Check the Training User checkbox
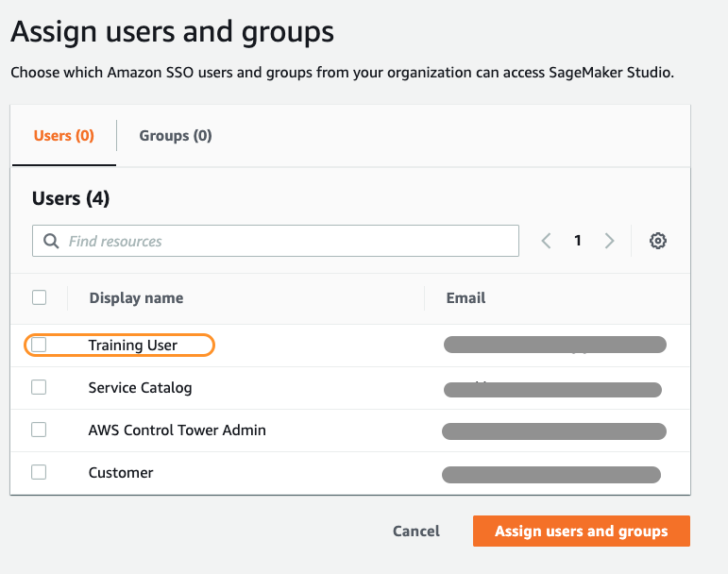Viewport: 728px width, 574px height. 39,345
